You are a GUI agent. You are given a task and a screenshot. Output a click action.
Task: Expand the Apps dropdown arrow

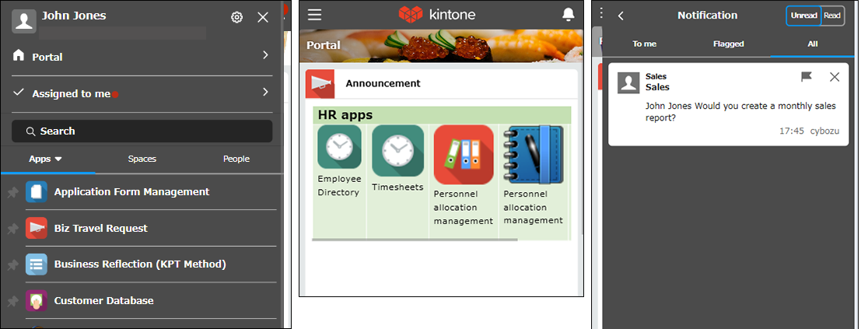pyautogui.click(x=58, y=159)
